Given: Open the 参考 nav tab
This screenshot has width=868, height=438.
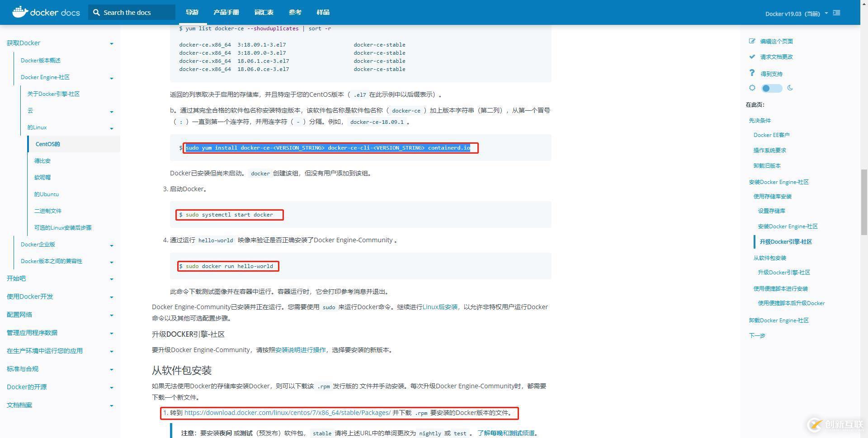Looking at the screenshot, I should point(295,12).
